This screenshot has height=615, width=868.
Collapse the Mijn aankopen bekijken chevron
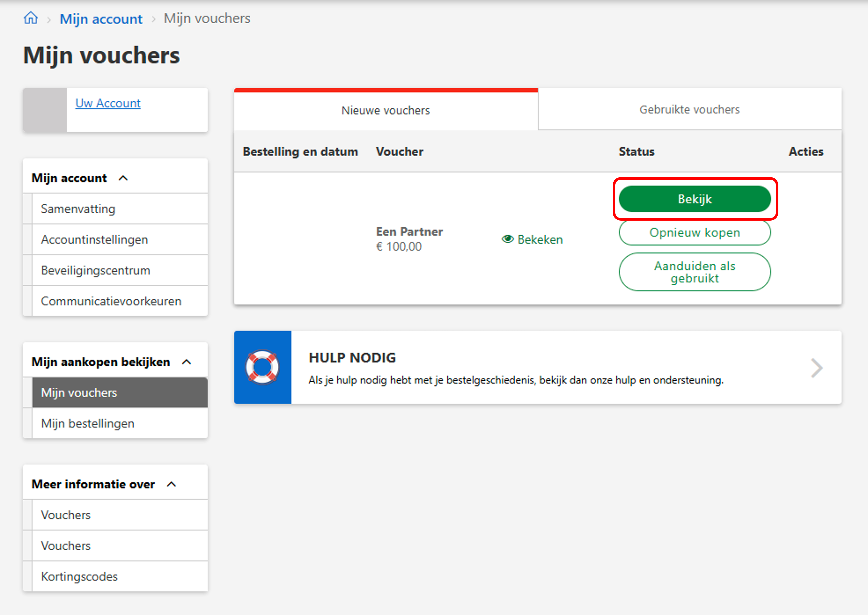187,362
